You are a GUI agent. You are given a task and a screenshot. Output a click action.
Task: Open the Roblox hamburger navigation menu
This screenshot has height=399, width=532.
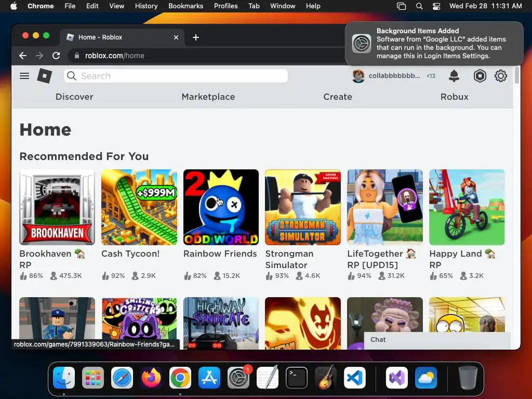[24, 76]
